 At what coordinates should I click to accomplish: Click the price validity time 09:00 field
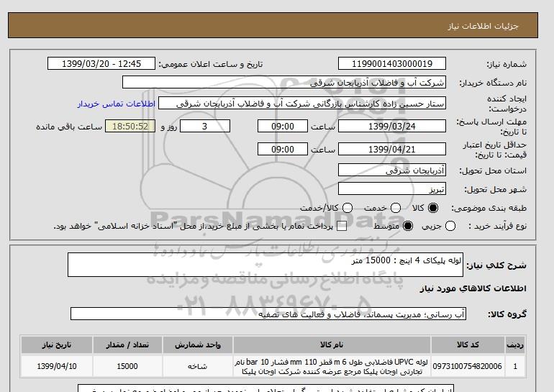[x=283, y=149]
